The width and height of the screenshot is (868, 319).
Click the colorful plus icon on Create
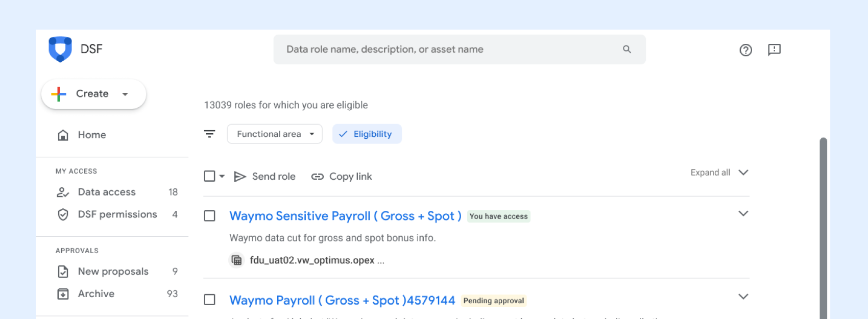point(59,94)
